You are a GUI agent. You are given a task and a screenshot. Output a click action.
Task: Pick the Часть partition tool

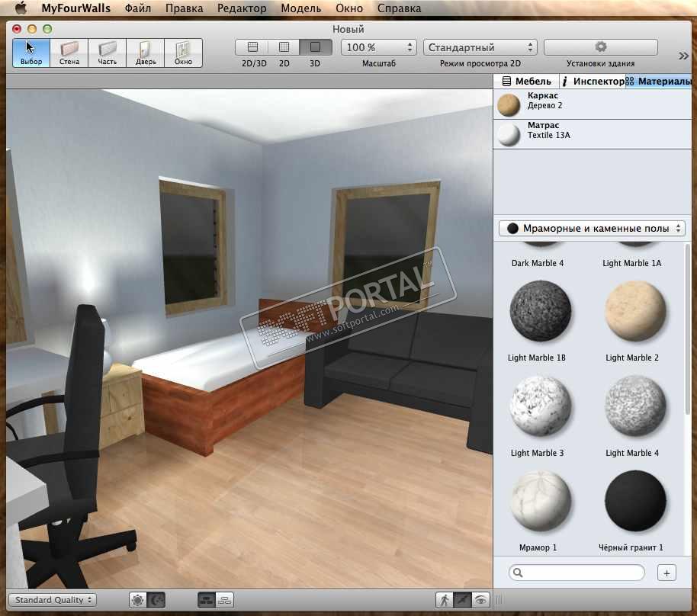pyautogui.click(x=107, y=53)
